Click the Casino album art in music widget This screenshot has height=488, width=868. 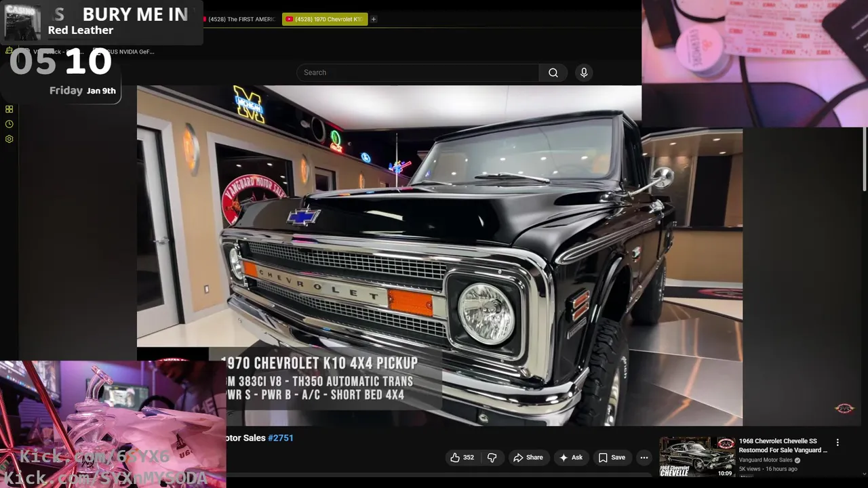[x=22, y=23]
